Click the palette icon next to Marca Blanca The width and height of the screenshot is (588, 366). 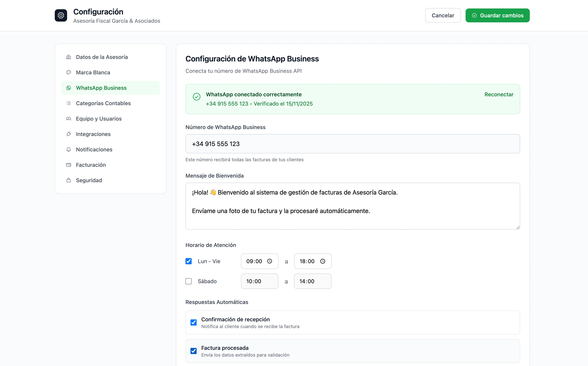point(69,72)
